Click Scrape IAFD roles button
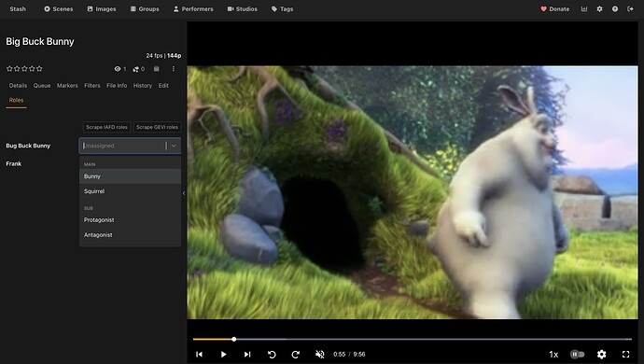The image size is (644, 364). [106, 127]
